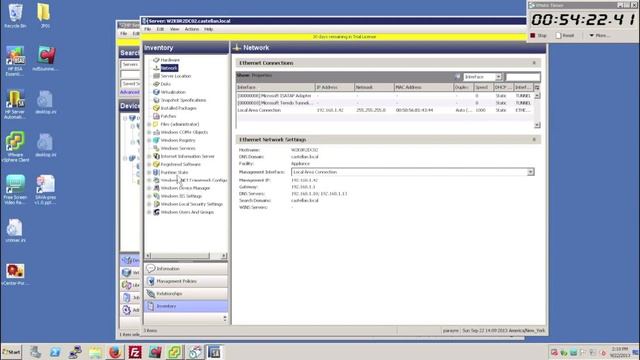Open the Management Policies view

pos(186,281)
